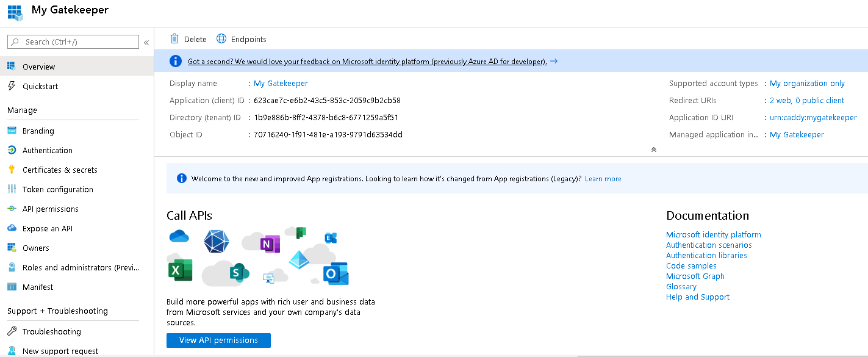Open the Help and Support link

point(698,297)
